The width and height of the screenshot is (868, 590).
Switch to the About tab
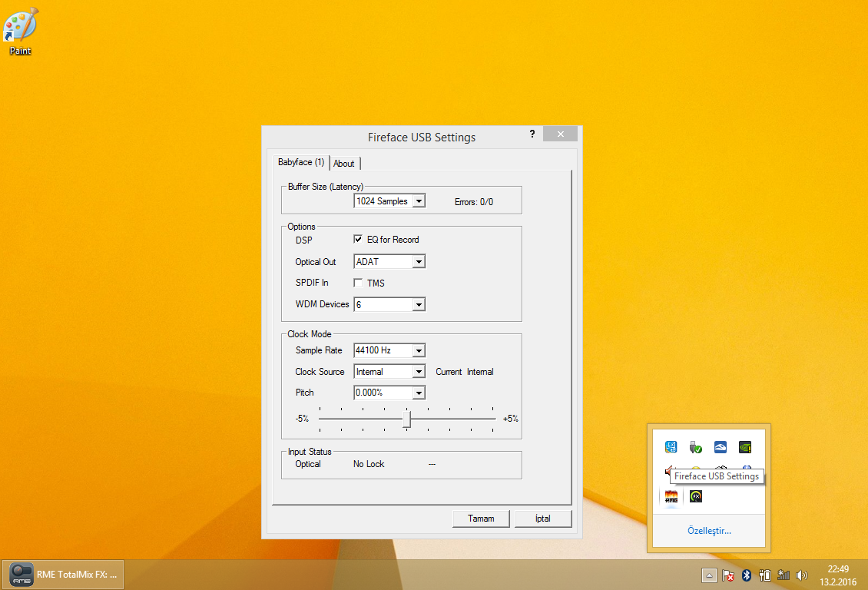[x=344, y=164]
